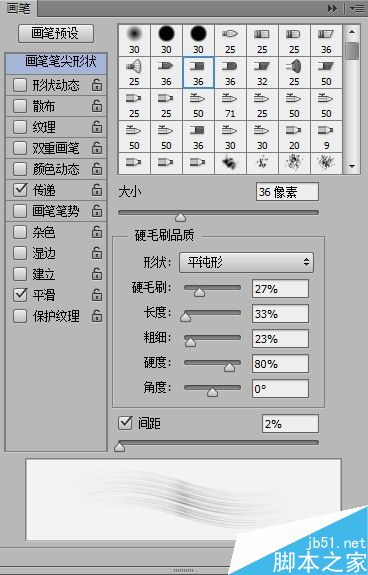
Task: Click the 硬毛刷 field showing 27%
Action: (x=280, y=289)
